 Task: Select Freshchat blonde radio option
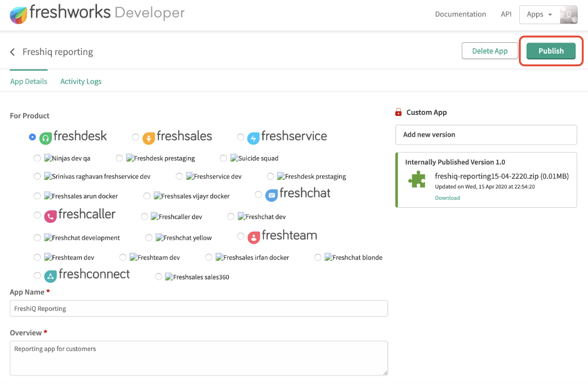click(x=318, y=257)
